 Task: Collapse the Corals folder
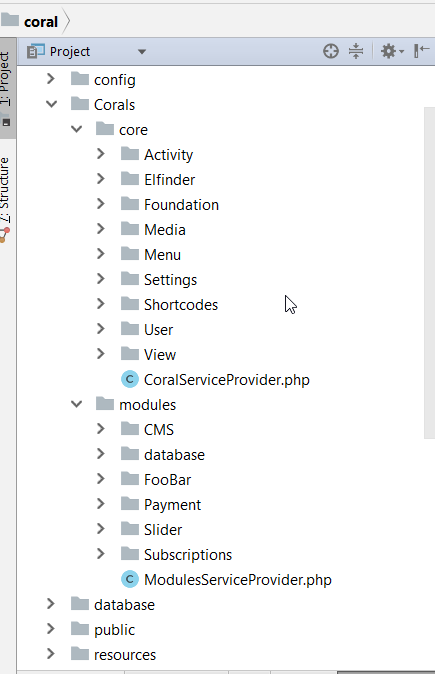pyautogui.click(x=52, y=104)
